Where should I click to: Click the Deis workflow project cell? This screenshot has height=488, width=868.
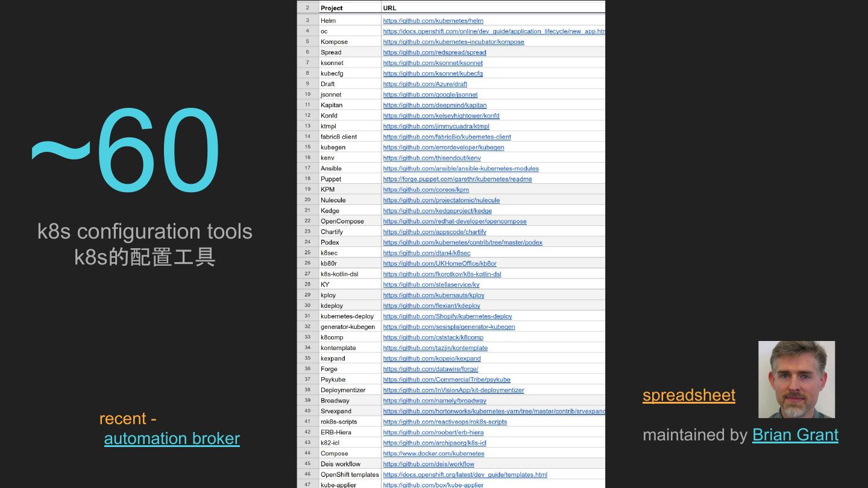point(350,464)
